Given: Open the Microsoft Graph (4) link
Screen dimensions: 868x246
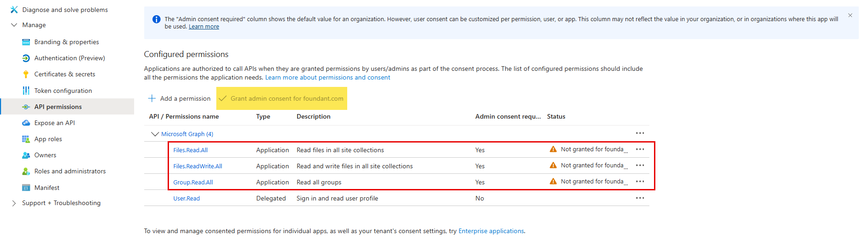Looking at the screenshot, I should [x=187, y=134].
